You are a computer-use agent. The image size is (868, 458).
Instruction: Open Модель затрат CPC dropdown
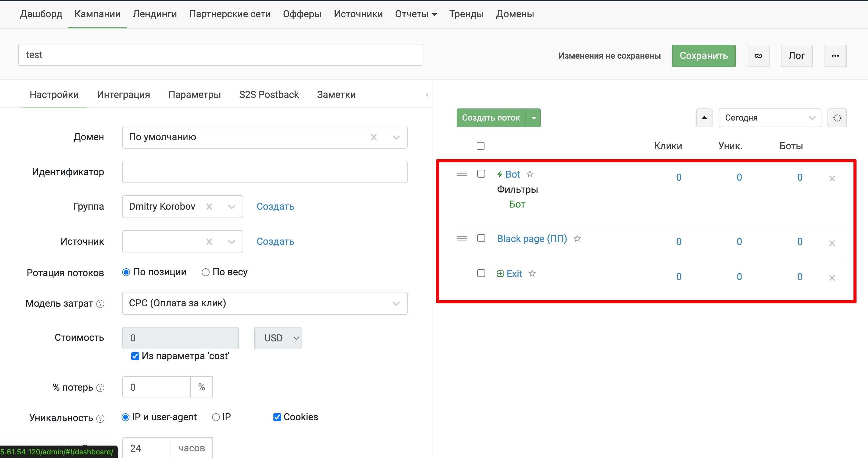[x=265, y=303]
